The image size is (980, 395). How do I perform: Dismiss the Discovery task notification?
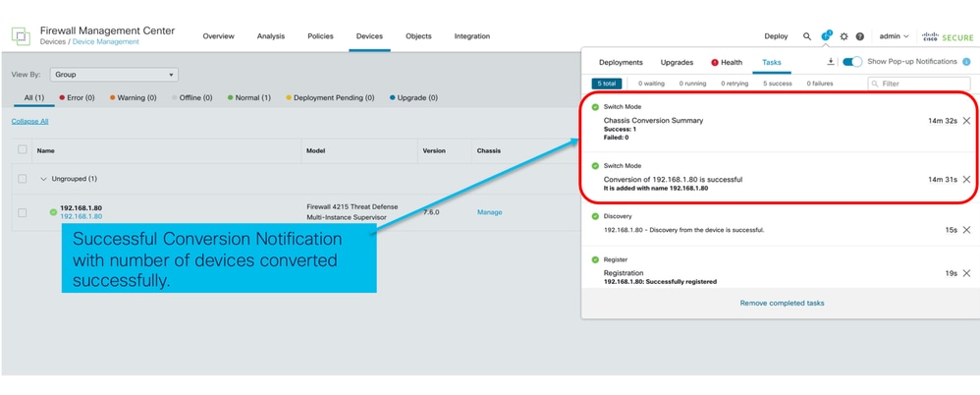[966, 230]
